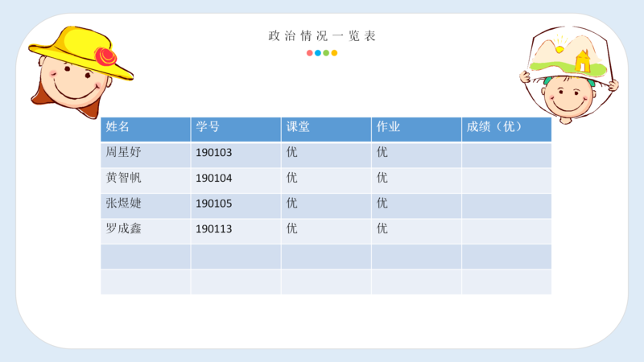Click the name cell 黄智帆

146,180
